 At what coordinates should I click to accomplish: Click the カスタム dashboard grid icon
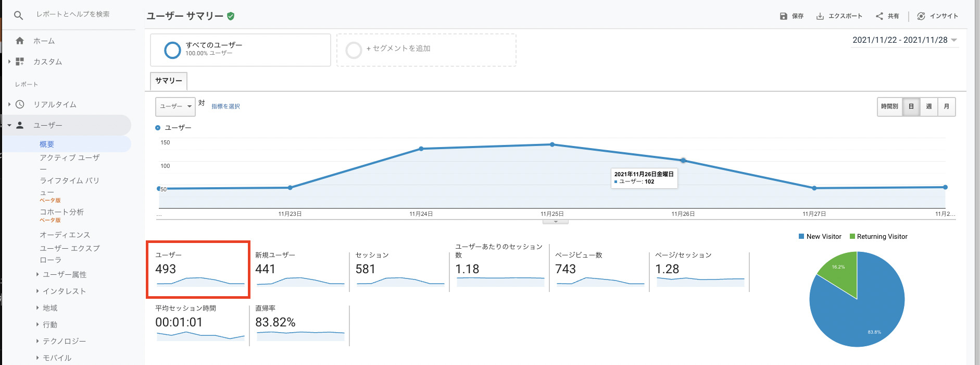(x=20, y=62)
